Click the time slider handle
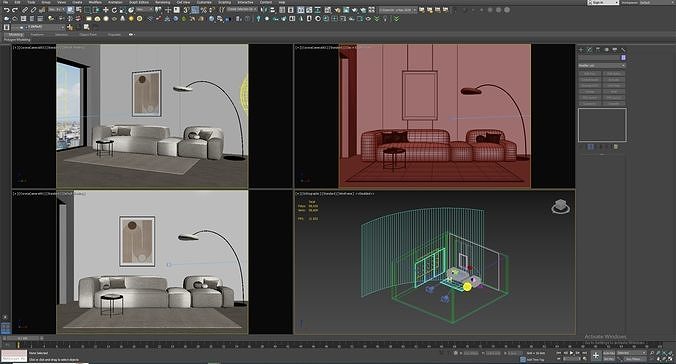 pos(22,338)
